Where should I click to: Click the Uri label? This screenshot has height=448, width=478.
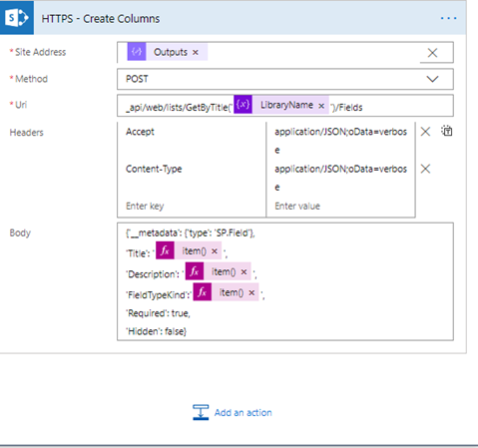tap(21, 105)
